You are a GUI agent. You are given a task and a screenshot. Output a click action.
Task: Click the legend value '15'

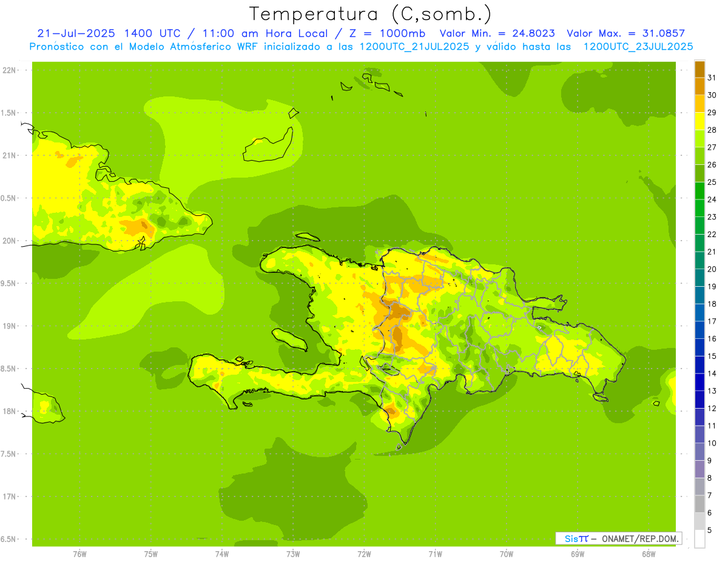(x=712, y=356)
